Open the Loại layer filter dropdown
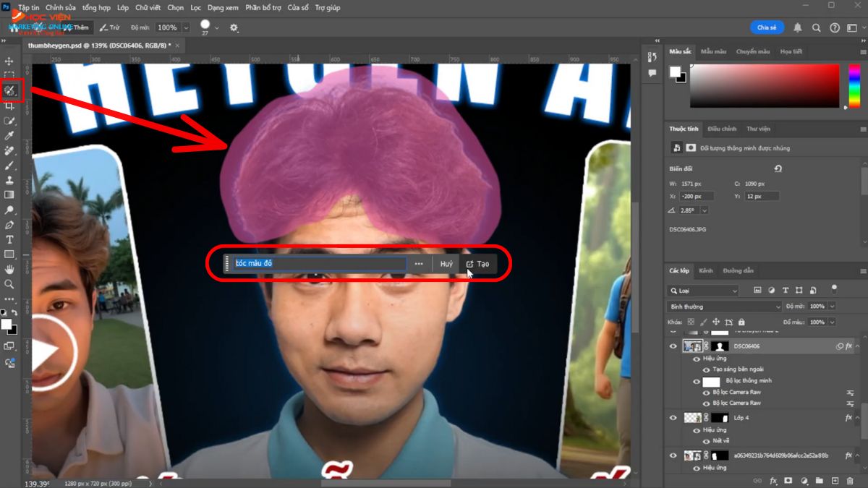The height and width of the screenshot is (488, 868). pos(703,291)
